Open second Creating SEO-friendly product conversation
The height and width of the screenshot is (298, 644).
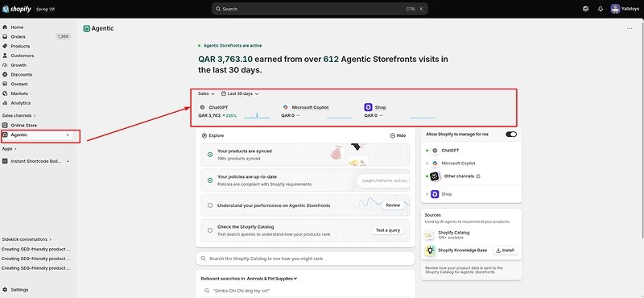(36, 259)
